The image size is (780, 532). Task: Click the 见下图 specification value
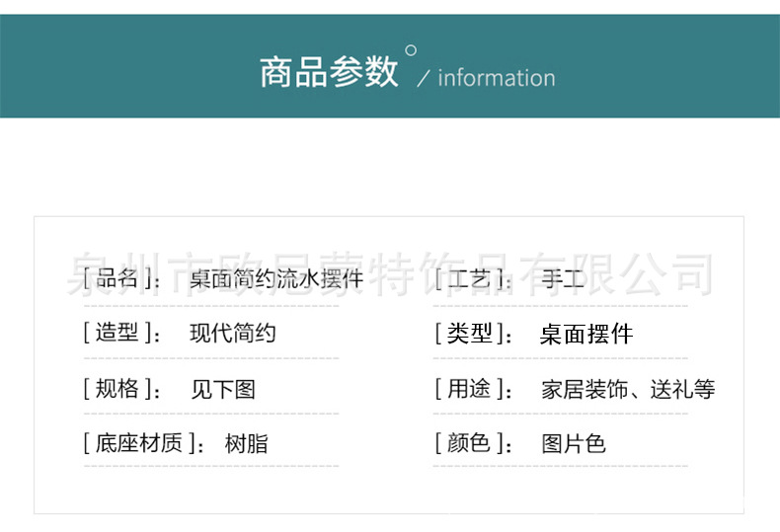223,389
